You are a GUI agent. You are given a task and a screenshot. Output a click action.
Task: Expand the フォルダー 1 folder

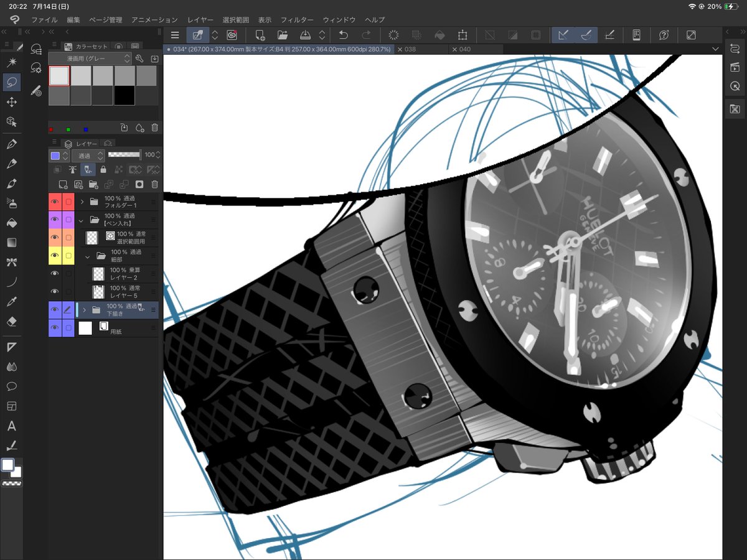(82, 202)
